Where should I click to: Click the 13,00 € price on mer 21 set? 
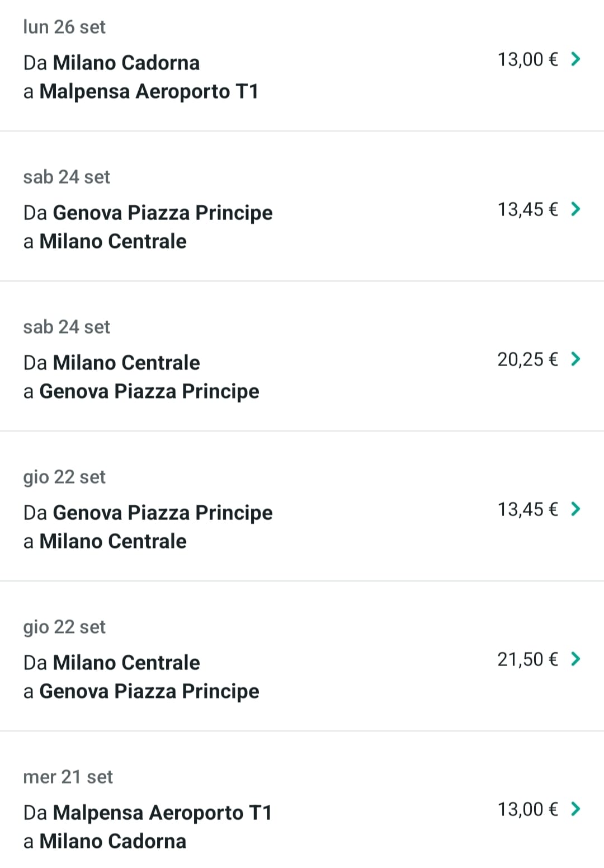coord(527,809)
